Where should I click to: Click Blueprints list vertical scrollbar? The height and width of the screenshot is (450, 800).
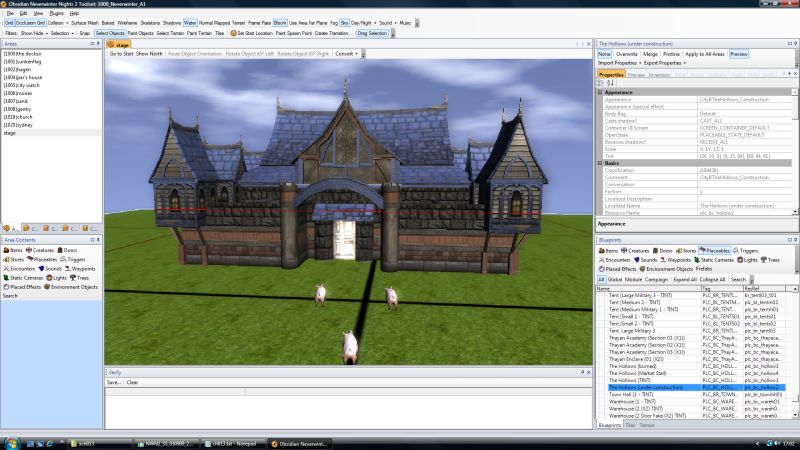click(794, 352)
